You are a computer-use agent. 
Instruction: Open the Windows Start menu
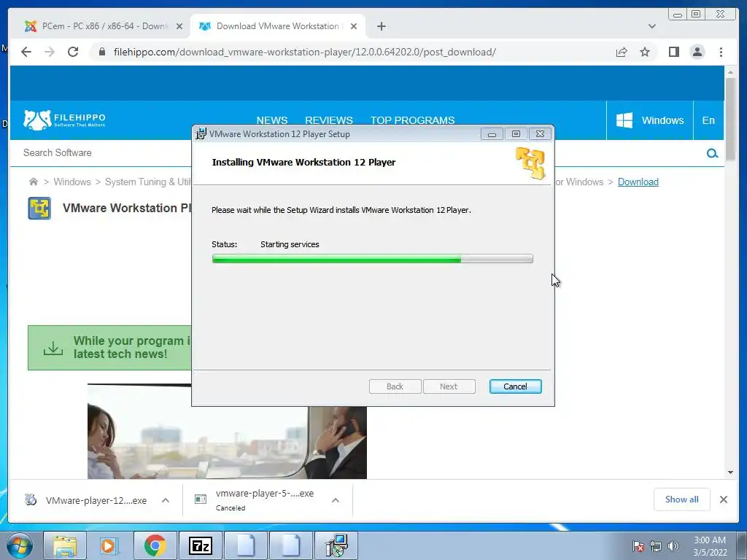[20, 545]
